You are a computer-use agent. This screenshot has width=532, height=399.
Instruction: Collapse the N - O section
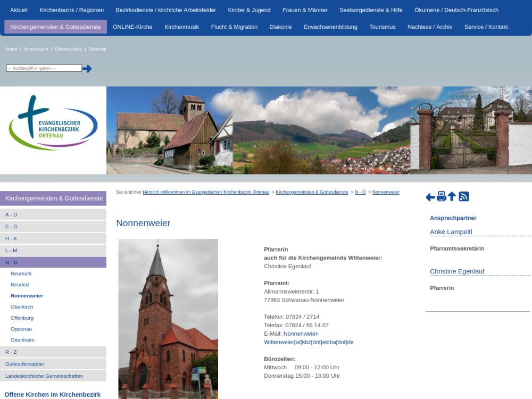tap(11, 262)
